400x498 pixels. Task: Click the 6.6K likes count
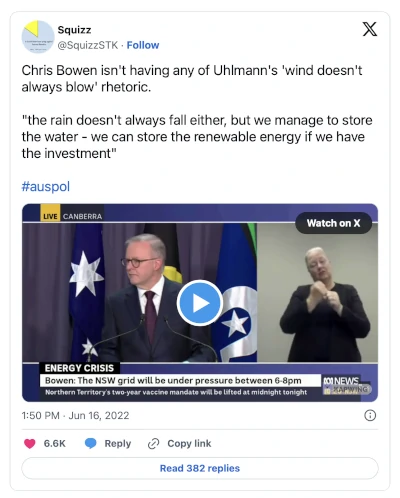tap(55, 444)
